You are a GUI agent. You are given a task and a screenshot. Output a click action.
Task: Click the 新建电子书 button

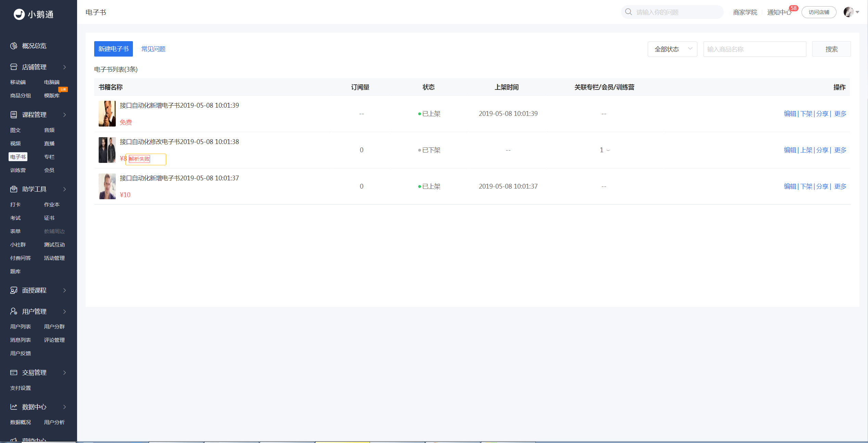coord(113,49)
